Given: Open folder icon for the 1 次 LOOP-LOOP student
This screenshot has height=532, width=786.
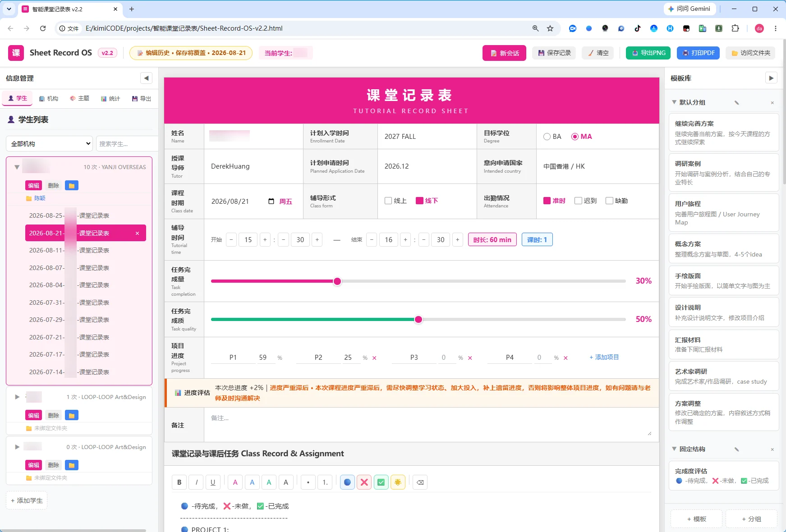Looking at the screenshot, I should coord(71,415).
